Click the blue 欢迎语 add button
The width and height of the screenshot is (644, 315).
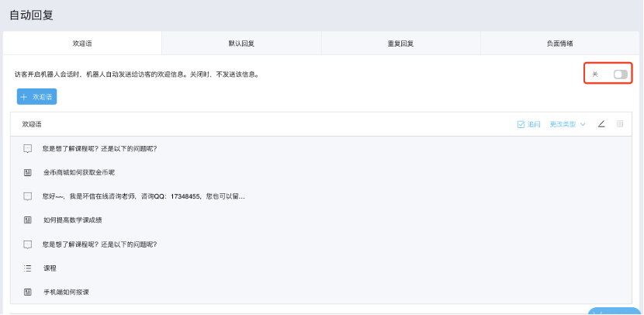[x=36, y=97]
